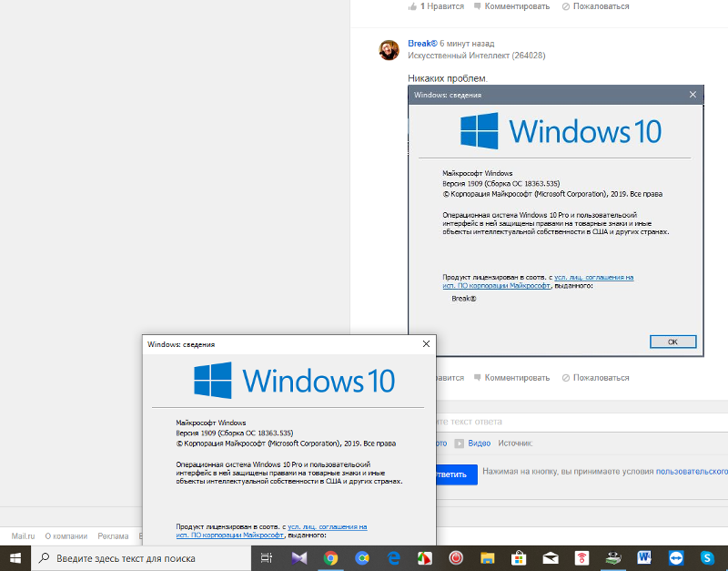Open File Explorer from the taskbar

tap(488, 558)
